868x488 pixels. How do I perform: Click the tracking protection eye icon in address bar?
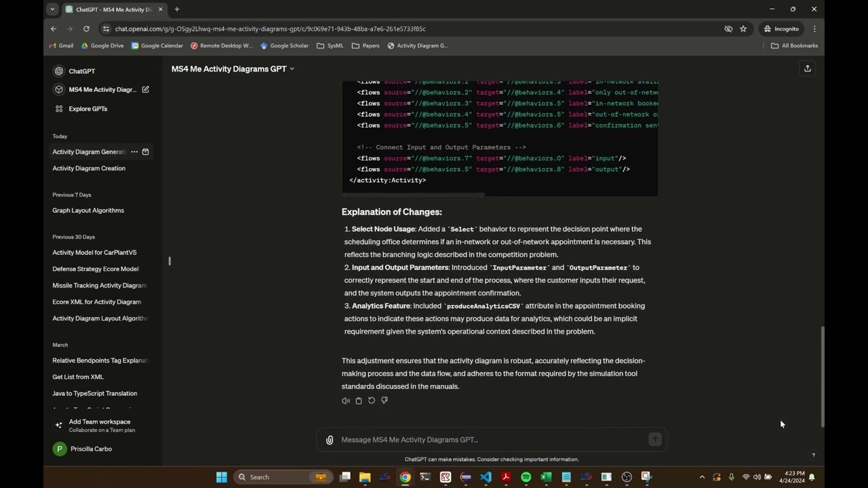[728, 29]
